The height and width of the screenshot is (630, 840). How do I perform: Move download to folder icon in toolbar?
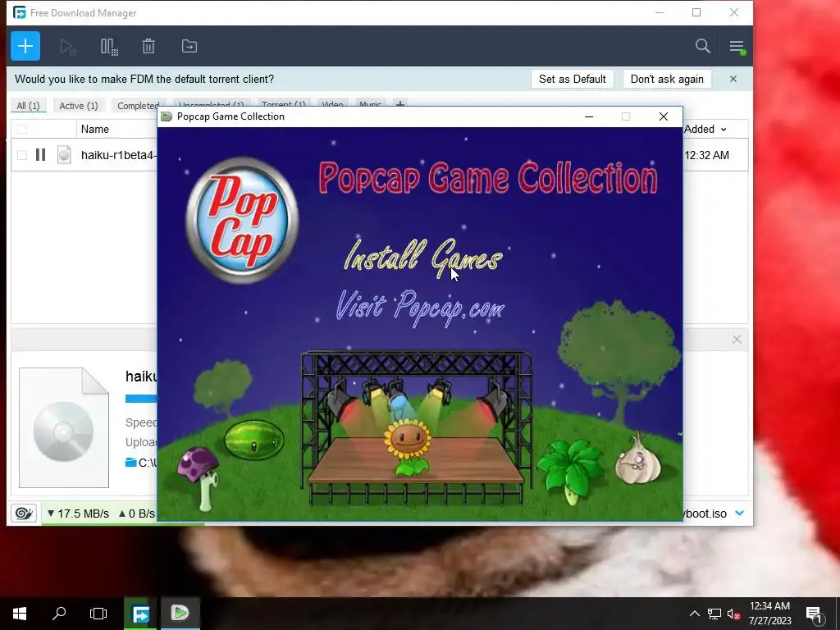(x=189, y=46)
